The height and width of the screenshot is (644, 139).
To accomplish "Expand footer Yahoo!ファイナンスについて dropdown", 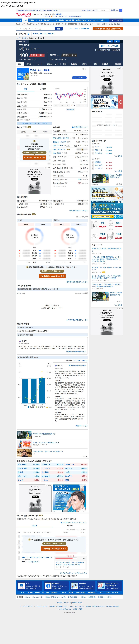I will coord(34,597).
